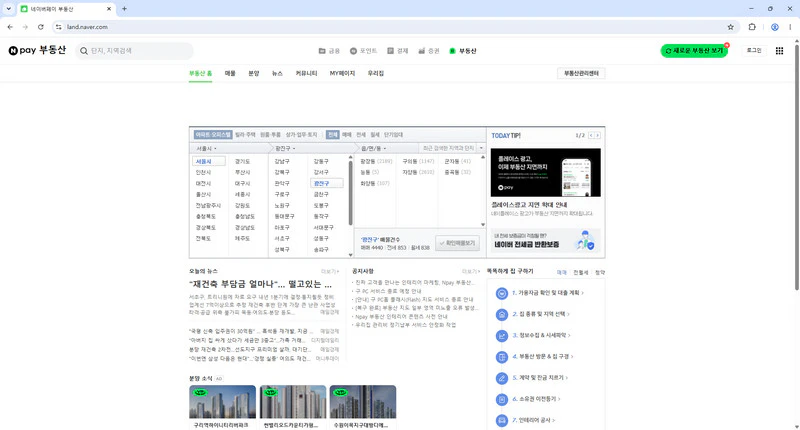This screenshot has width=800, height=430.
Task: Click step 7 인테리어 공사 circle icon
Action: 502,420
